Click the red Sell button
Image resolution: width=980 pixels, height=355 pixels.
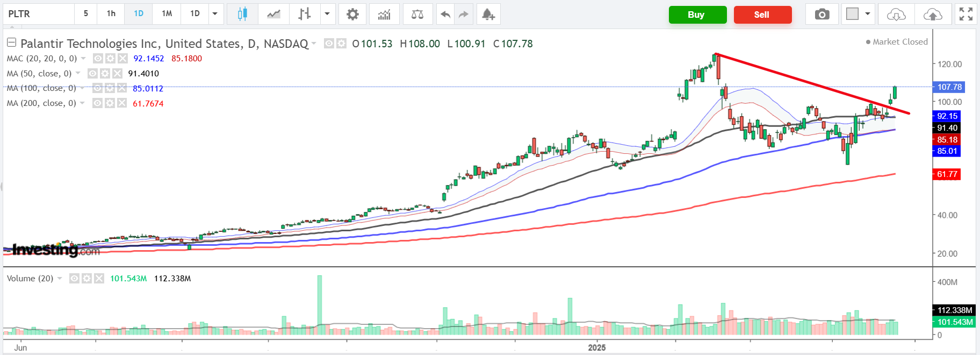pos(762,15)
